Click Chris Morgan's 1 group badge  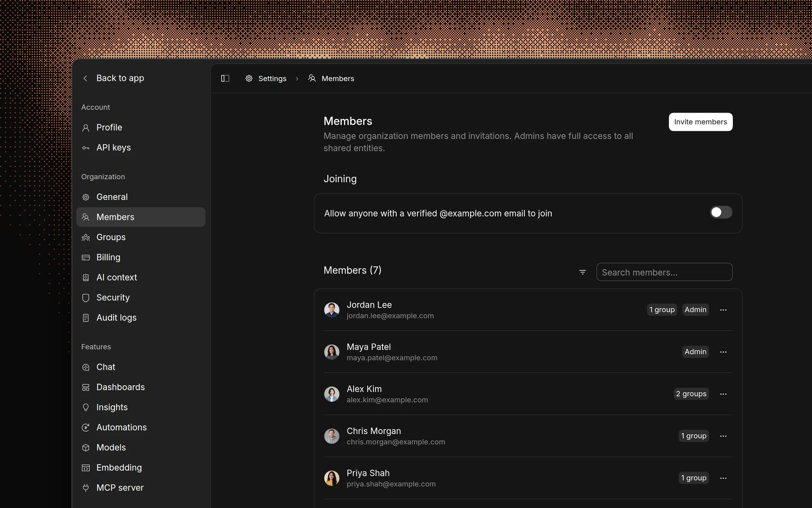pos(693,436)
